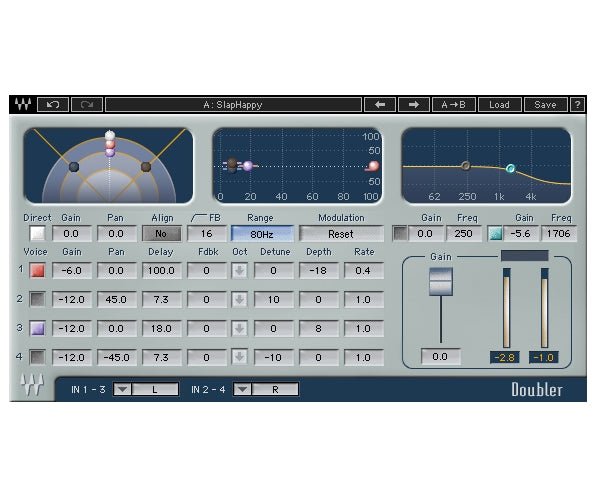Click the output Gain fader handle
The height and width of the screenshot is (497, 597).
441,281
